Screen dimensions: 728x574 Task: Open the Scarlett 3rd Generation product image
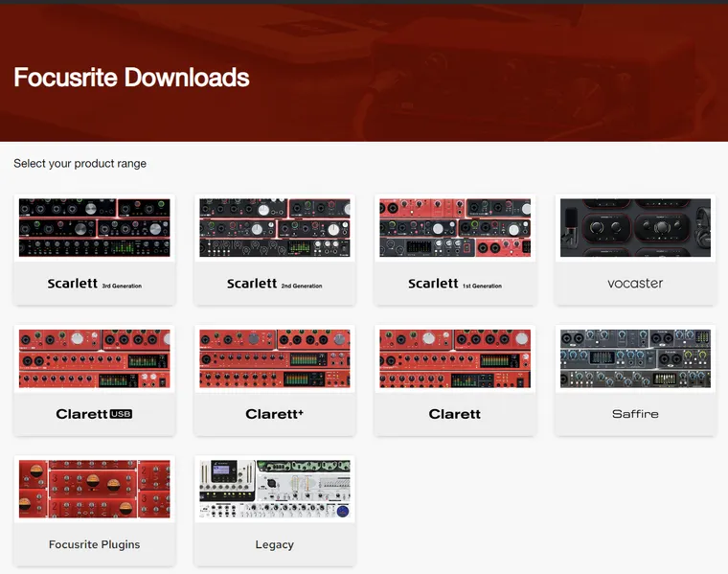click(x=94, y=227)
